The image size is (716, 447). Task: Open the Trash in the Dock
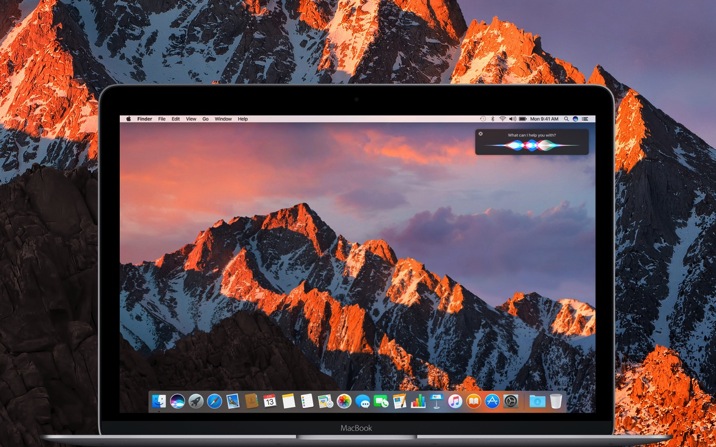556,401
